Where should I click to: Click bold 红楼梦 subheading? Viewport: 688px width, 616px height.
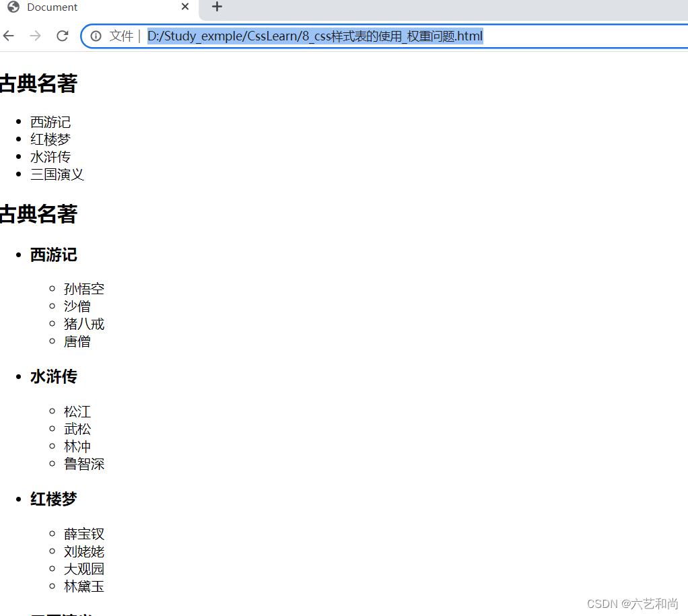point(54,500)
